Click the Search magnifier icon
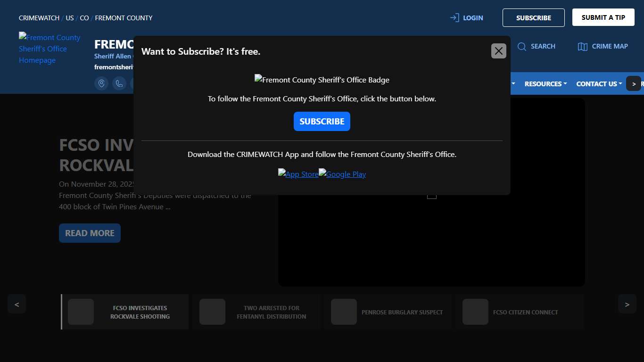The height and width of the screenshot is (362, 644). [522, 46]
